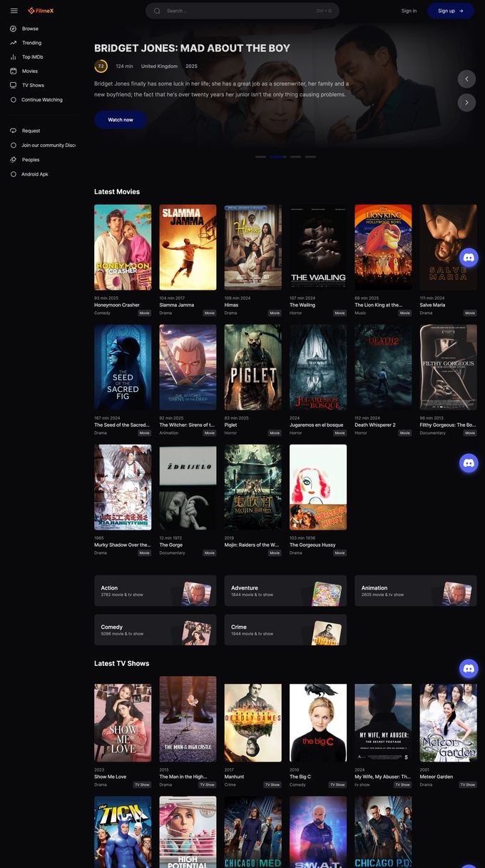
Task: Open the Filthy Gorgeous poster
Action: pos(449,368)
